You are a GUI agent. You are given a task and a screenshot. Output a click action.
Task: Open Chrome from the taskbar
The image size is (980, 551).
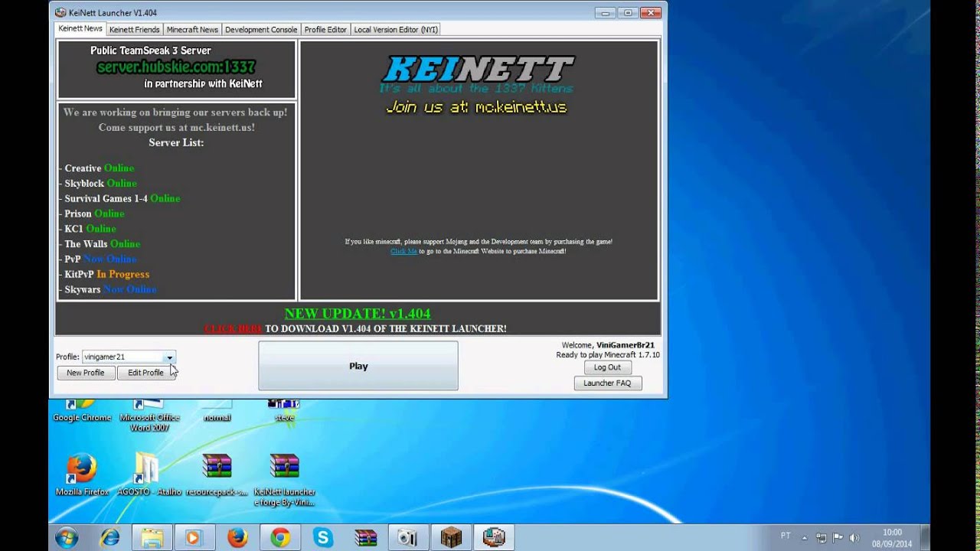(280, 538)
